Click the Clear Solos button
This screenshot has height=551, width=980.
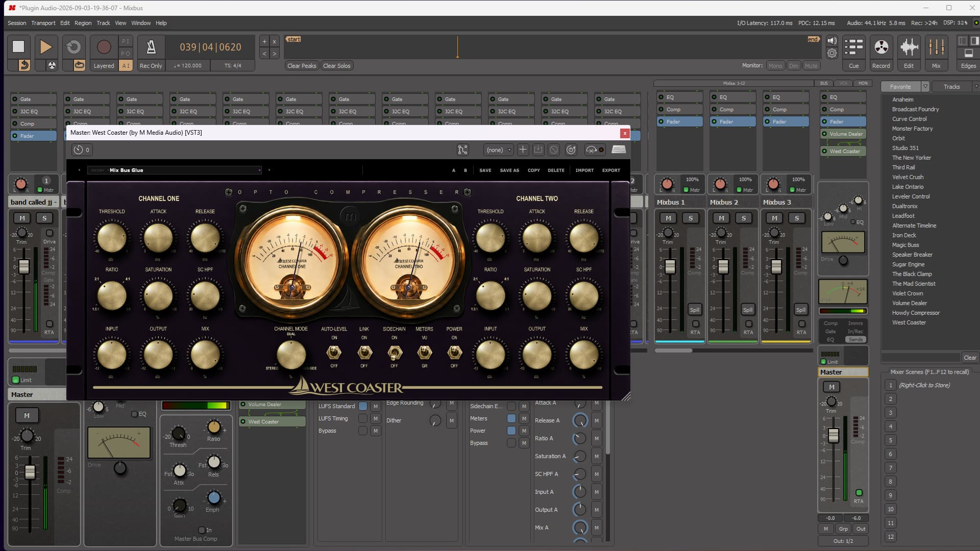click(337, 66)
